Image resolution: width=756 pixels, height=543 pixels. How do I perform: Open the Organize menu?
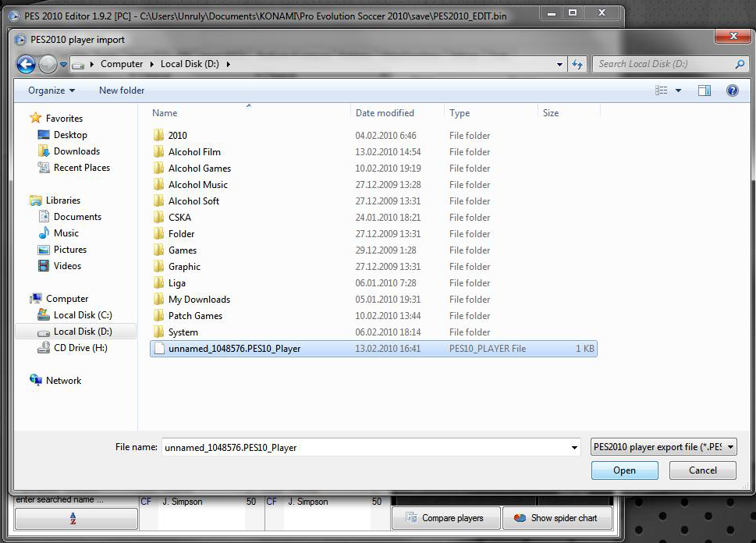coord(51,90)
